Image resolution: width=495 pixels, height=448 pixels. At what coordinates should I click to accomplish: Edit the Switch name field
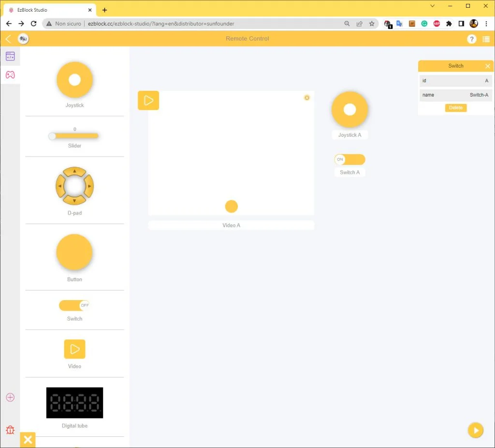click(x=455, y=95)
